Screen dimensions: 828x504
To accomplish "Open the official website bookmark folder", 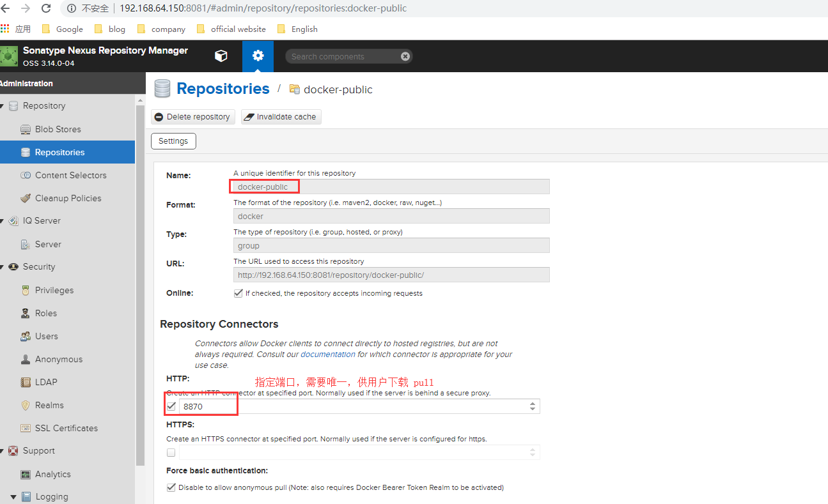I will tap(231, 29).
